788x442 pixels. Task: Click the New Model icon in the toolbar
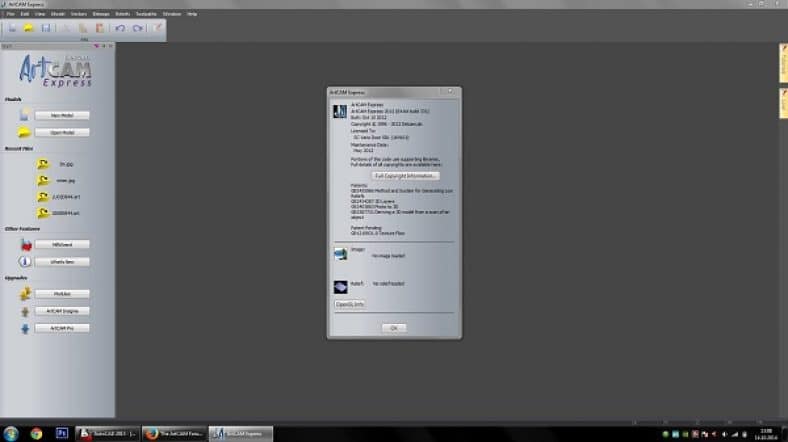[x=13, y=28]
